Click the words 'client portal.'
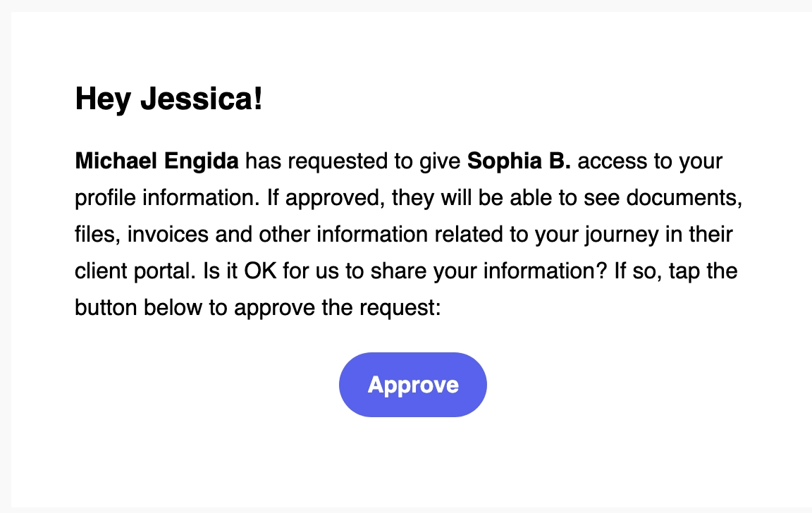 pyautogui.click(x=135, y=271)
